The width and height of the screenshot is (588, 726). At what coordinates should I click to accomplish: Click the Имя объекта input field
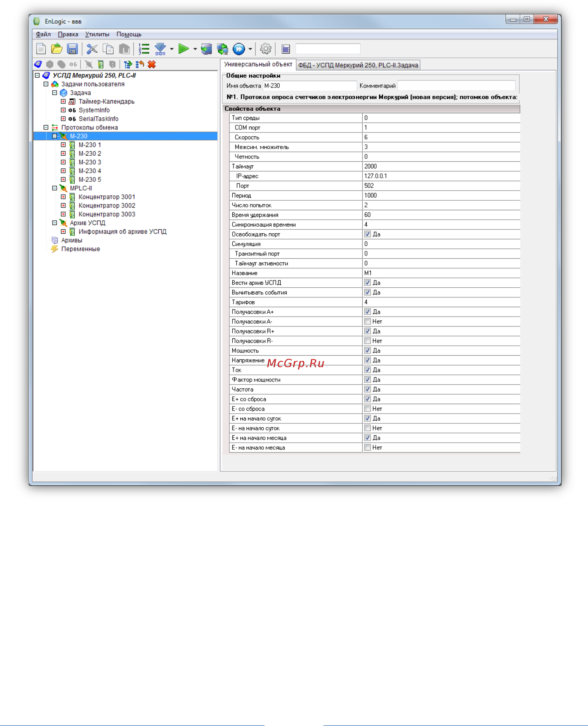point(310,86)
